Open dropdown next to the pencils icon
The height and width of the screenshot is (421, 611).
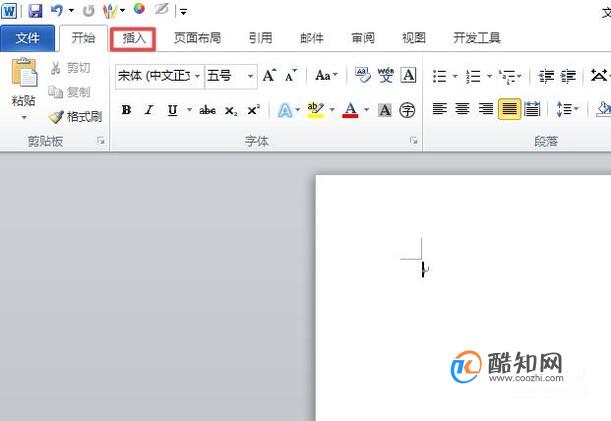(122, 11)
